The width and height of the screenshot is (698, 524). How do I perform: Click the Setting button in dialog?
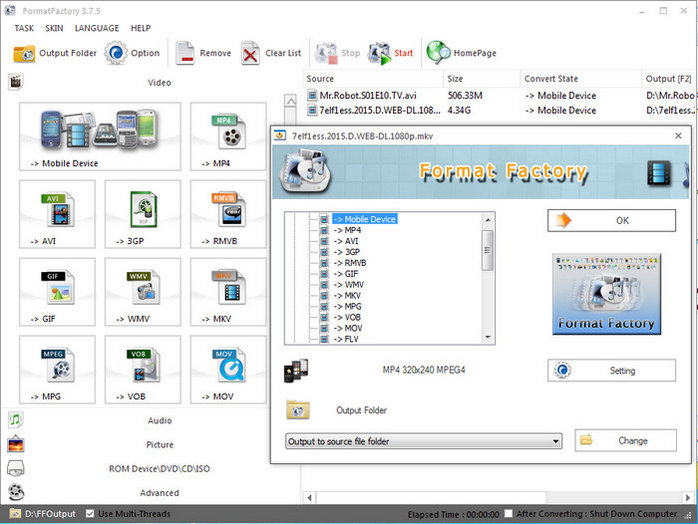pos(612,370)
